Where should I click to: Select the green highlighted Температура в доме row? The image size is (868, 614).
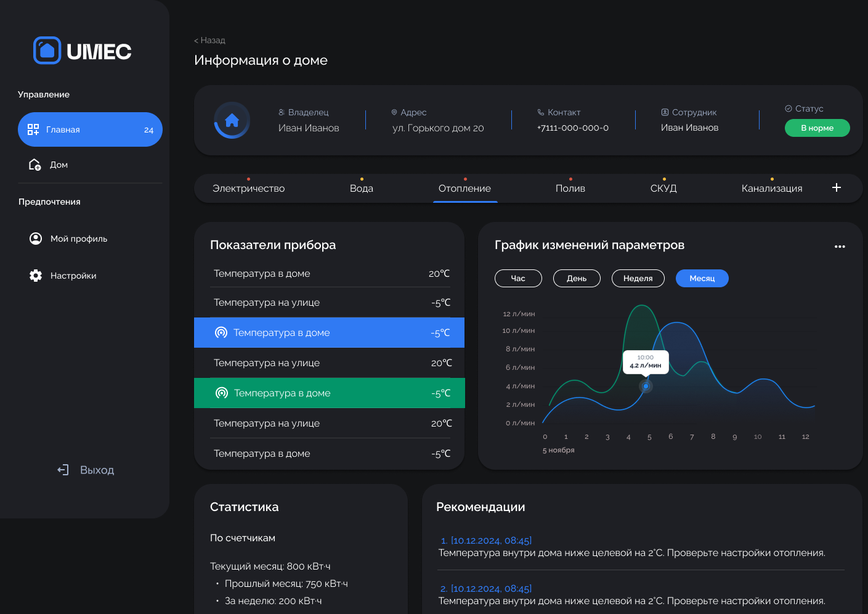(329, 393)
